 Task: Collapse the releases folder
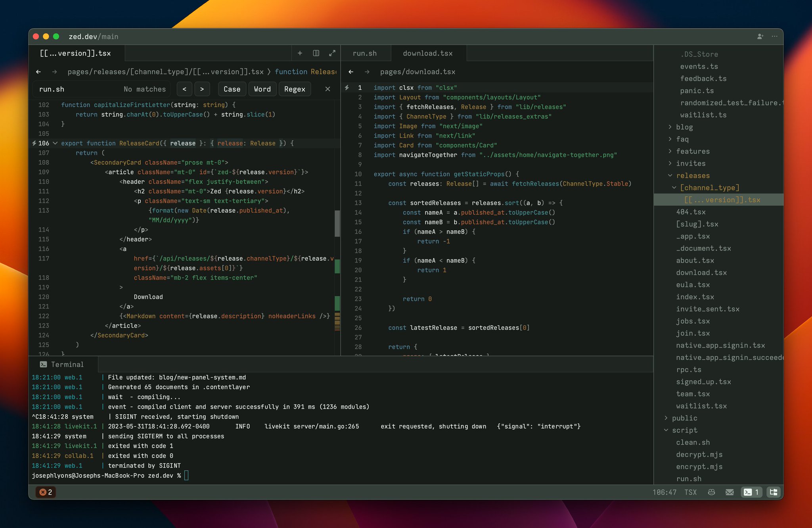pos(693,175)
